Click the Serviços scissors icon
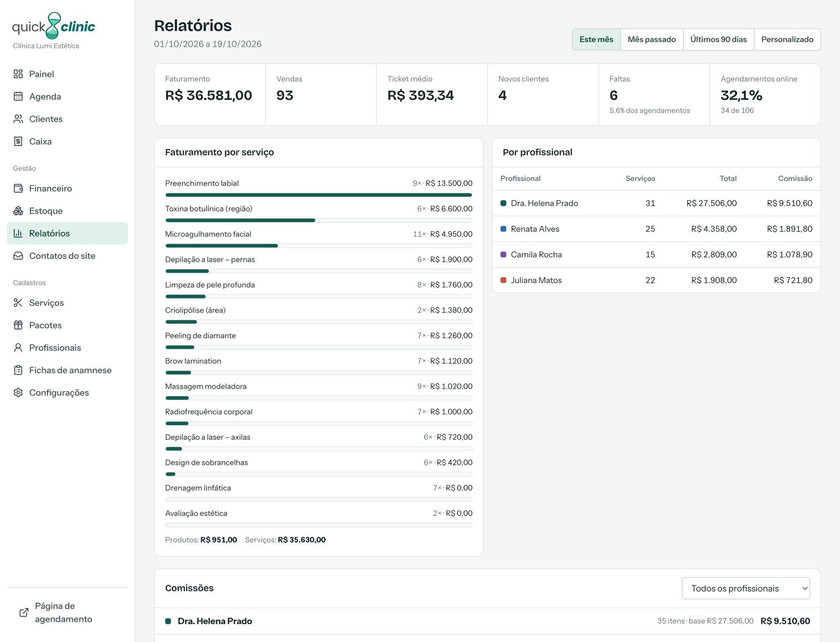The image size is (840, 642). pyautogui.click(x=18, y=303)
